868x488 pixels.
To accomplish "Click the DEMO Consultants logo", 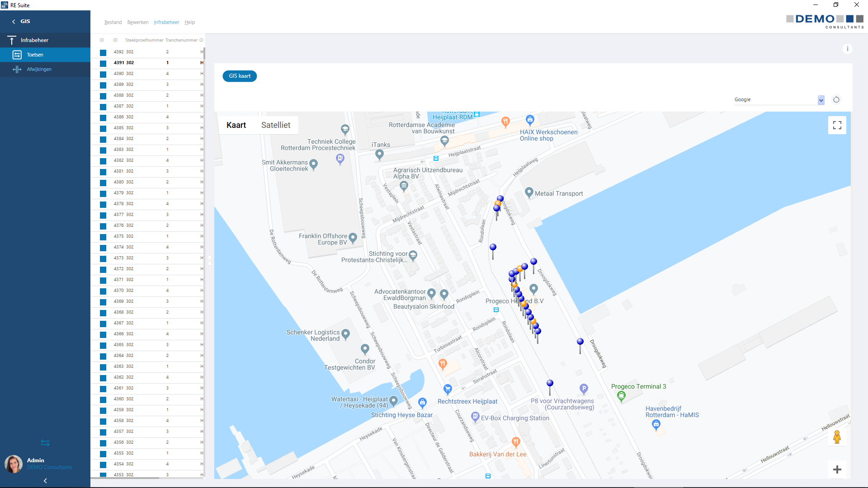I will pos(825,21).
